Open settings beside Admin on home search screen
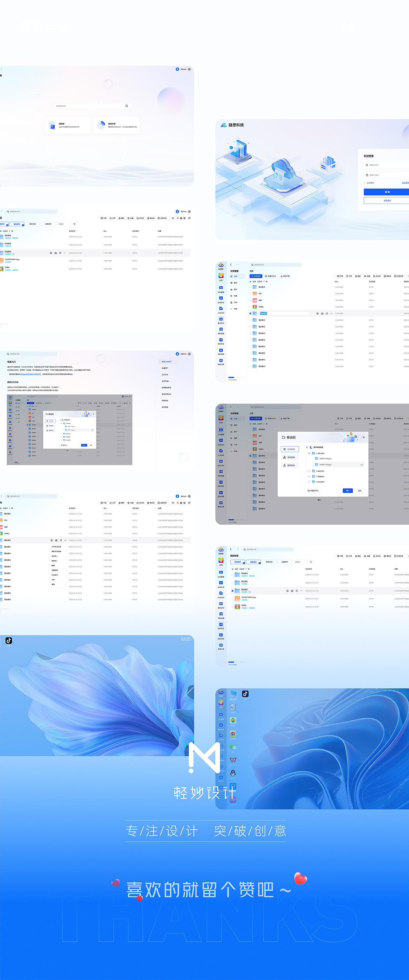The width and height of the screenshot is (409, 980). (189, 69)
